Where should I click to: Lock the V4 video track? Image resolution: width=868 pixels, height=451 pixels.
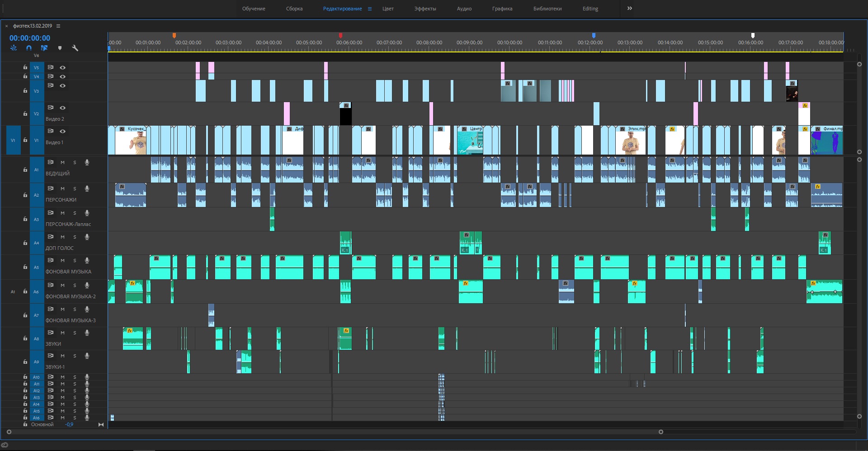[25, 76]
